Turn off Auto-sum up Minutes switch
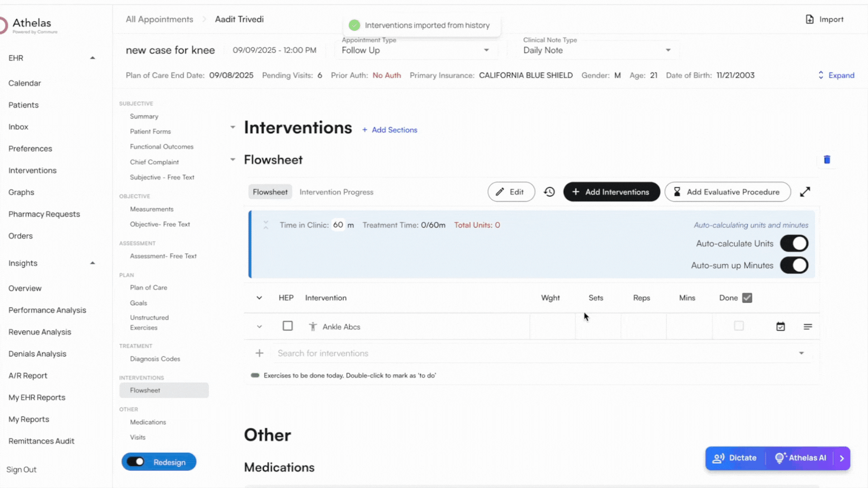 pos(794,265)
